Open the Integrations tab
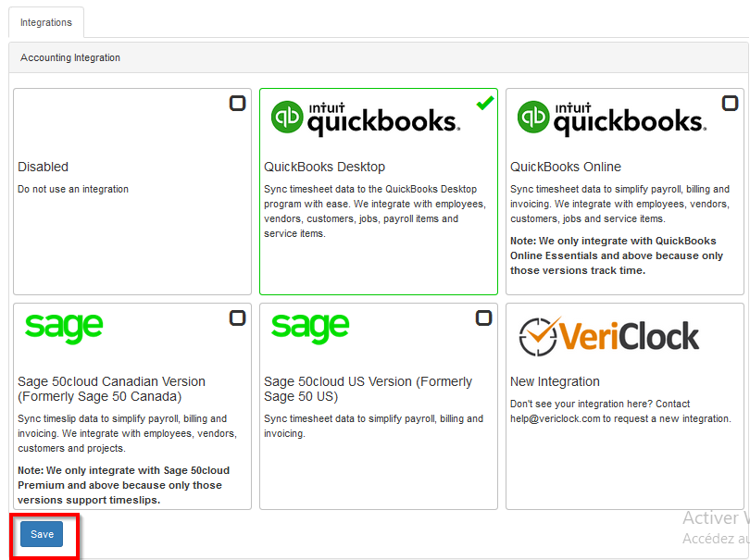This screenshot has width=750, height=560. 46,22
